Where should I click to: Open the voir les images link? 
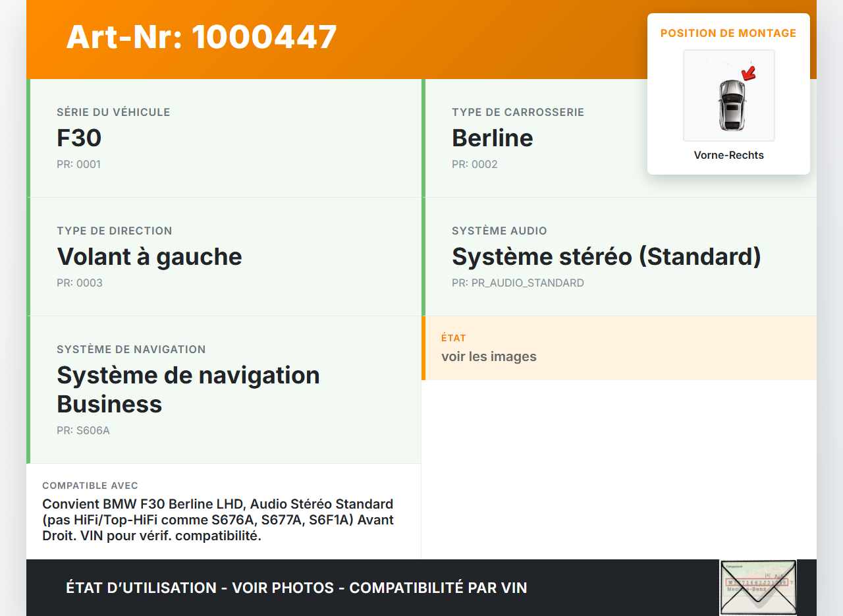click(489, 356)
